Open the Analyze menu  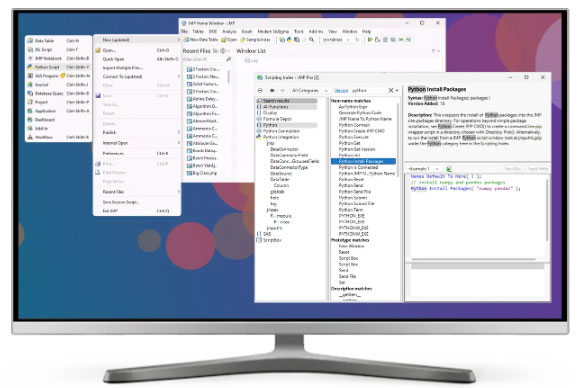tap(229, 32)
